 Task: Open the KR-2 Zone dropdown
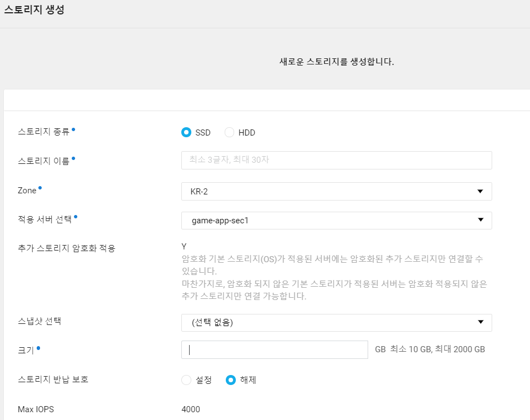[x=336, y=191]
